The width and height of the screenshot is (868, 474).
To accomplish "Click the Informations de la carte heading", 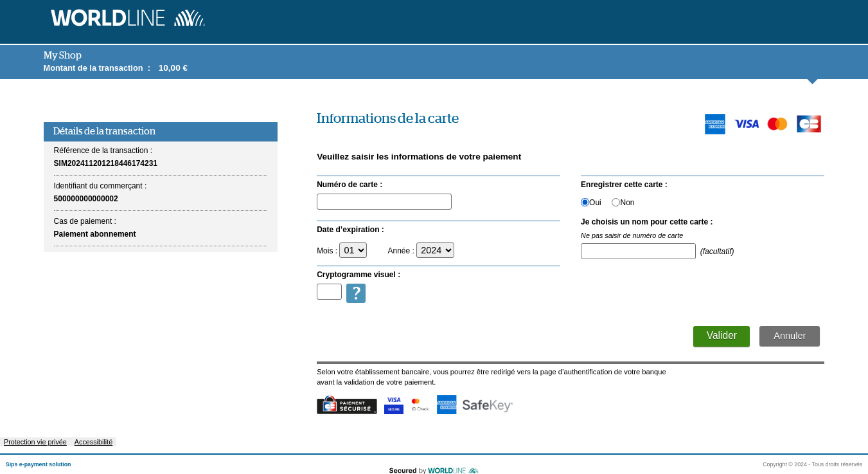I will pos(387,118).
